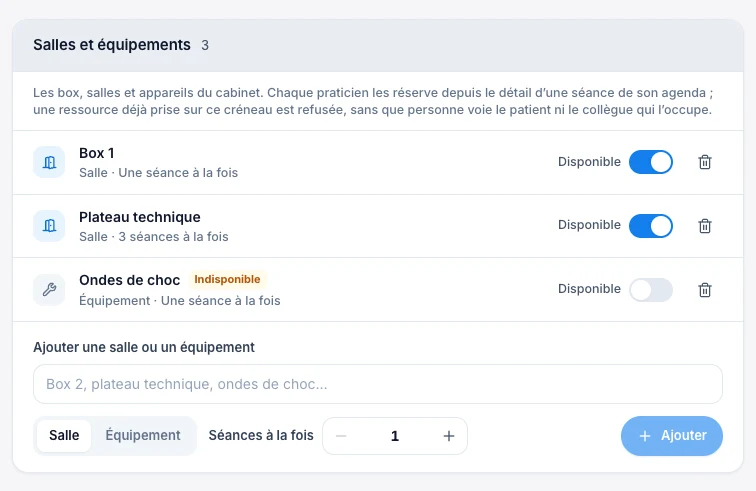Image resolution: width=756 pixels, height=491 pixels.
Task: Increase sessions at once with plus
Action: [449, 436]
